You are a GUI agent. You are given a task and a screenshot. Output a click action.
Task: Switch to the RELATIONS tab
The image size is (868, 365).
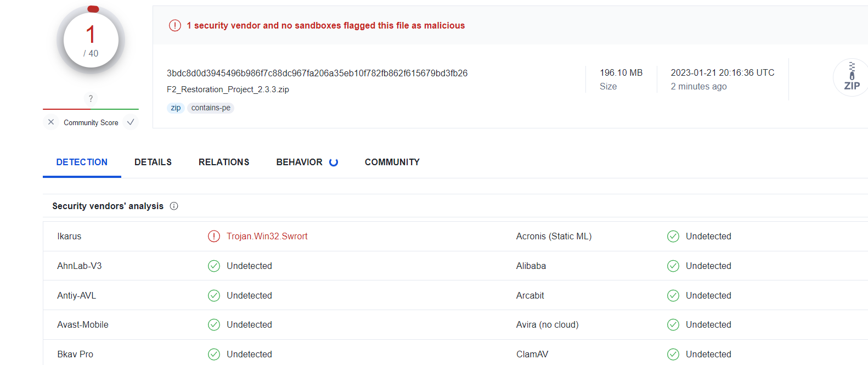click(x=224, y=162)
